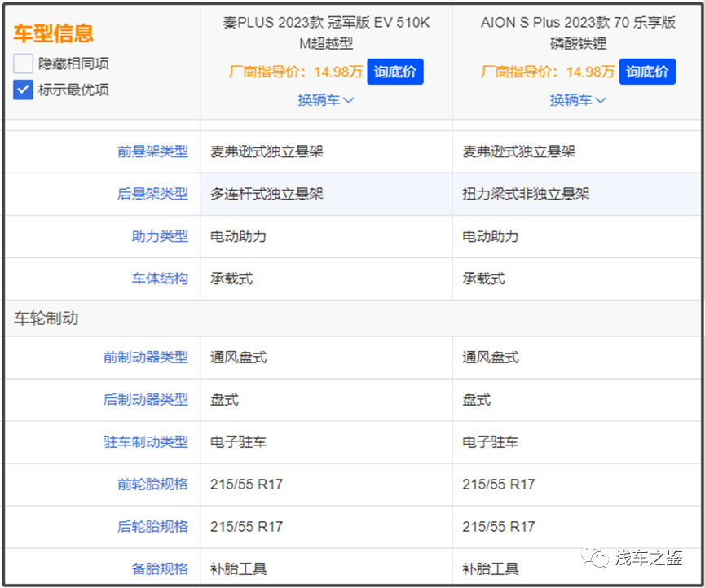Click 询底价 button for 秦PLUS

click(394, 72)
